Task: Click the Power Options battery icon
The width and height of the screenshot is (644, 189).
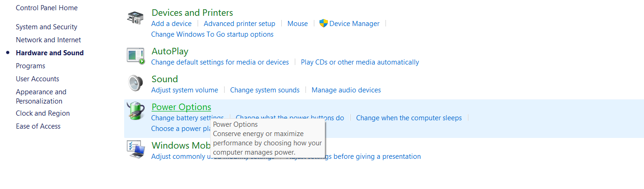Action: point(135,111)
